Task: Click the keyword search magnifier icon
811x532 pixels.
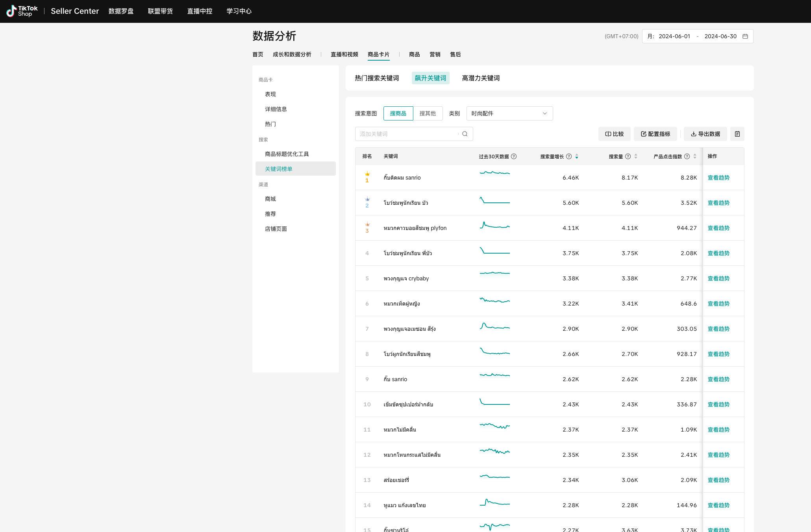Action: 465,134
